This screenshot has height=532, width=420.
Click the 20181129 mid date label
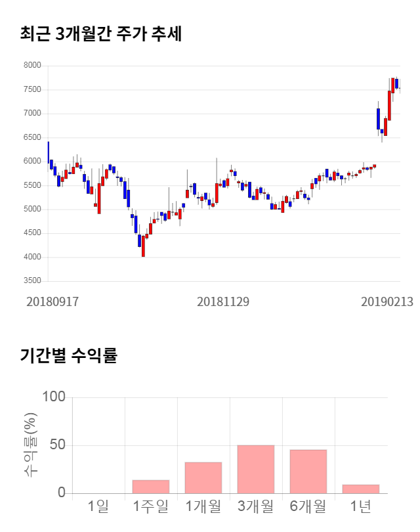tap(223, 302)
